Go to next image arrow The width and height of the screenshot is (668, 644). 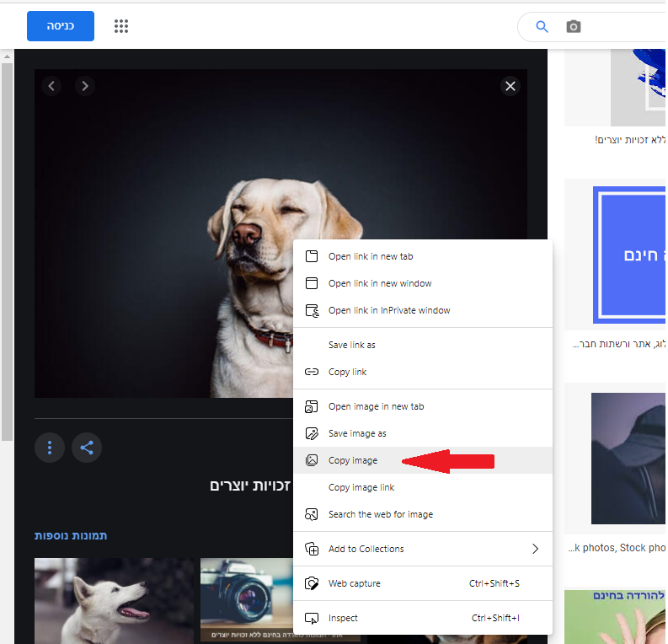pyautogui.click(x=85, y=86)
